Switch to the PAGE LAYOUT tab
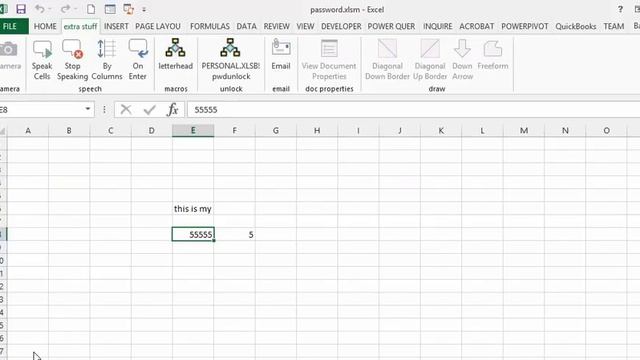Image resolution: width=640 pixels, height=360 pixels. coord(158,27)
